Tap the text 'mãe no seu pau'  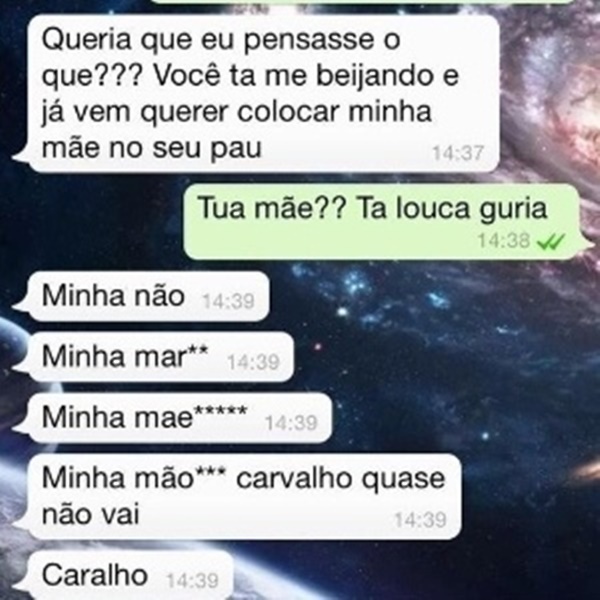point(152,148)
